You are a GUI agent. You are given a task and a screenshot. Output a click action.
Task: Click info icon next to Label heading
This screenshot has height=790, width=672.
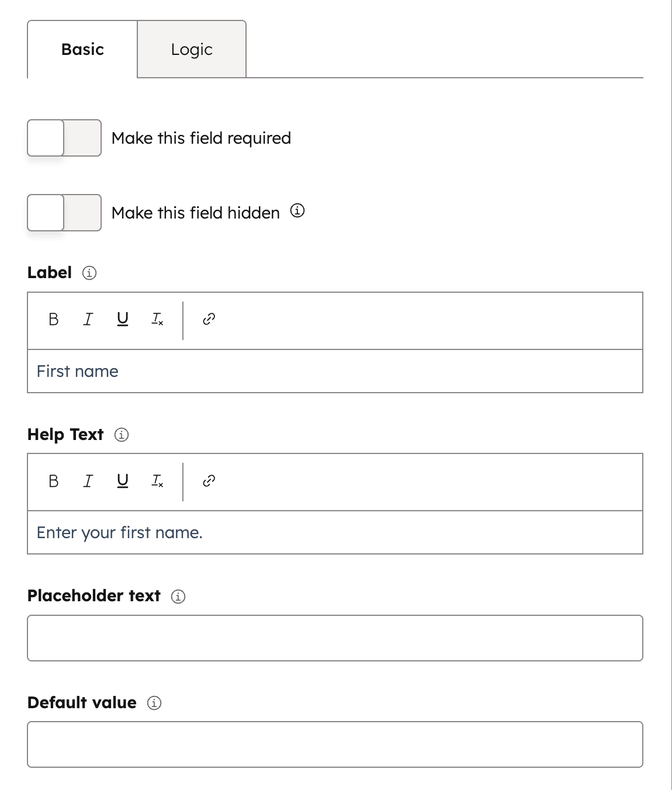point(89,273)
